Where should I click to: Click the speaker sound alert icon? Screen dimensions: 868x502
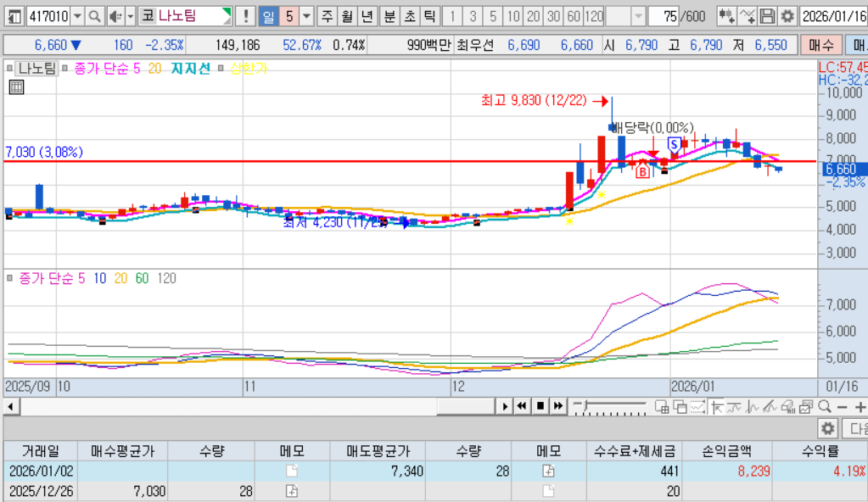coord(115,17)
